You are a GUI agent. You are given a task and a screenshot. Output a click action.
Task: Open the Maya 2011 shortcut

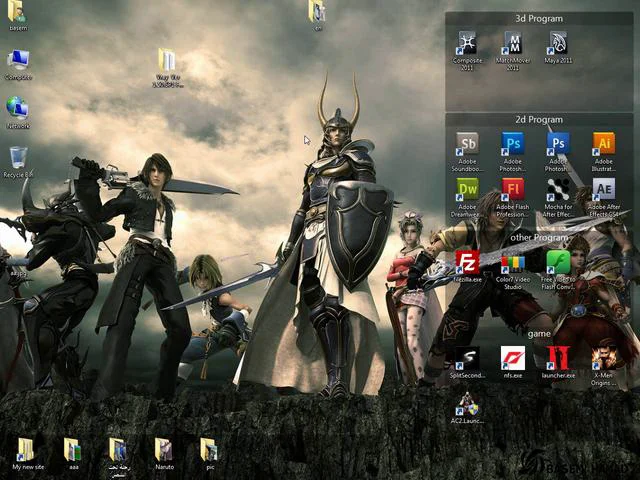coord(558,47)
